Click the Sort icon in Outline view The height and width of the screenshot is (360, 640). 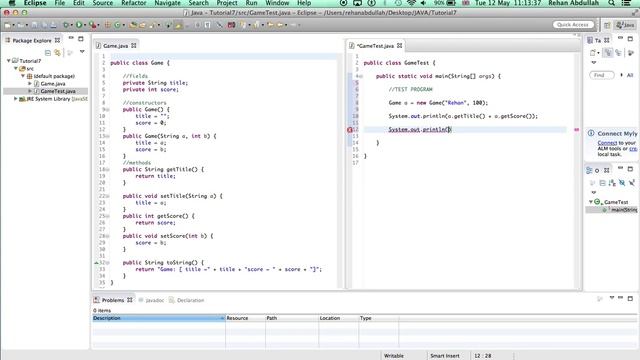point(612,183)
